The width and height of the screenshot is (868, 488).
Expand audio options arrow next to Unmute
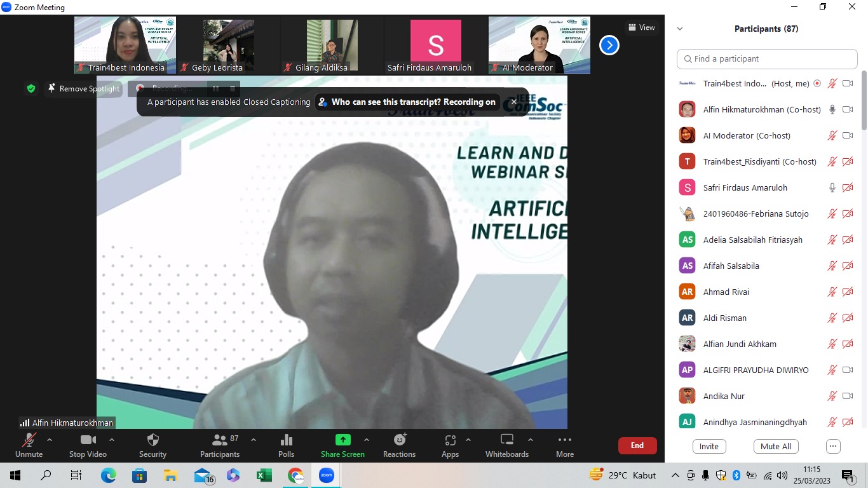[x=50, y=440]
